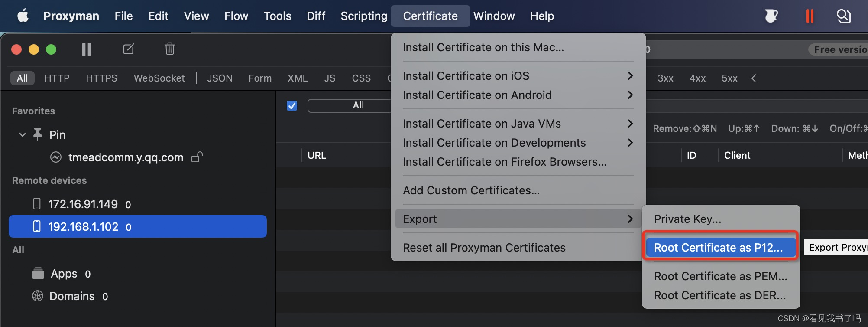Open the Scripting menu
868x327 pixels.
(364, 16)
